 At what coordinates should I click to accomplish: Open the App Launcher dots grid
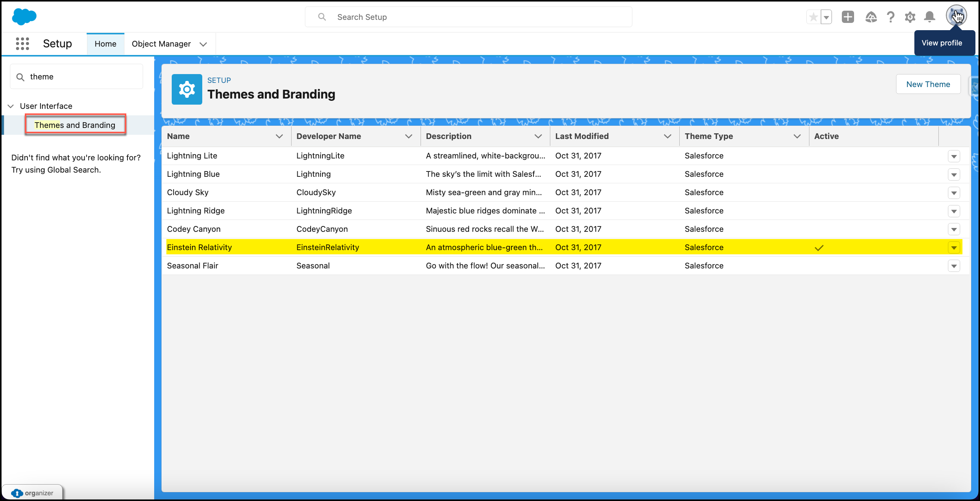tap(23, 44)
